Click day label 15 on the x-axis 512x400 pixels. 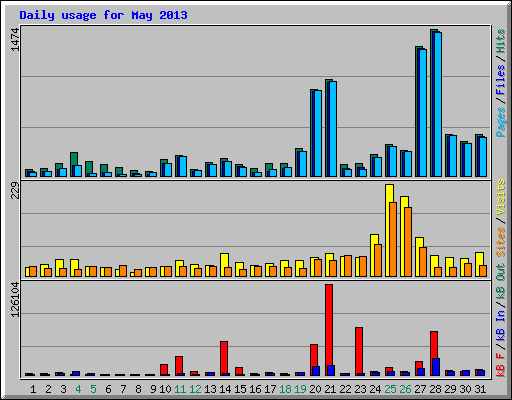240,389
